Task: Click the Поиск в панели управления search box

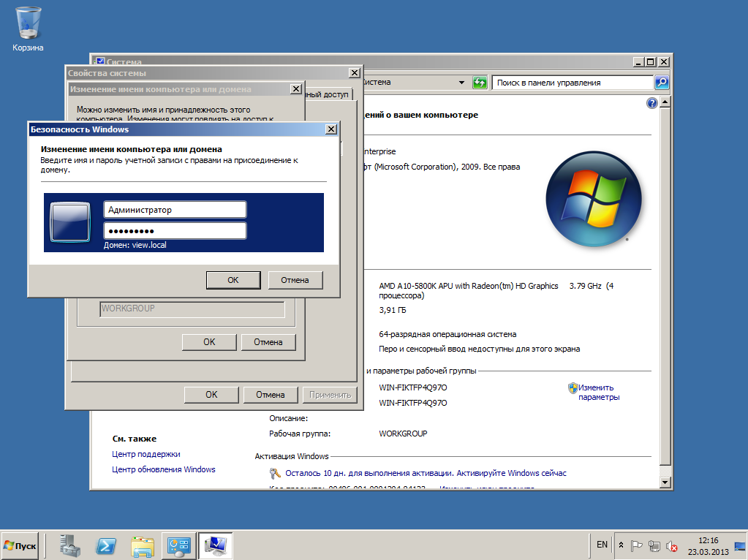Action: point(572,83)
